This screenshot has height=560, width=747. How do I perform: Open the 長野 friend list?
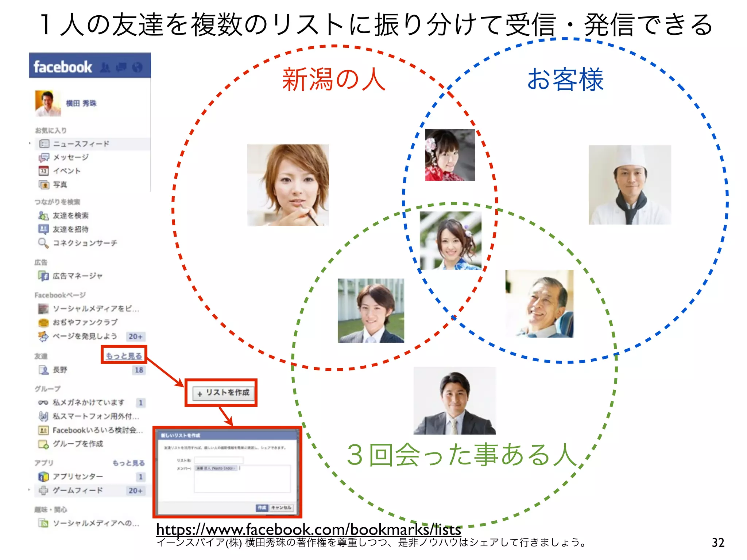[60, 370]
